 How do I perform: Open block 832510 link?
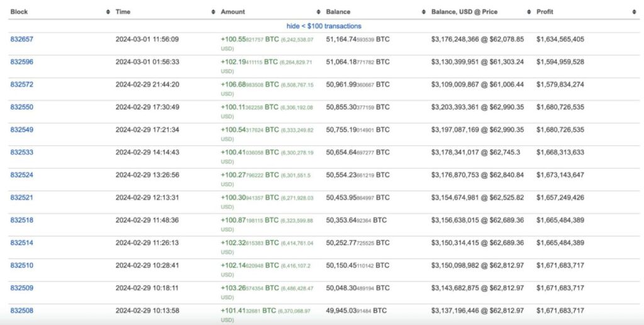tap(22, 265)
